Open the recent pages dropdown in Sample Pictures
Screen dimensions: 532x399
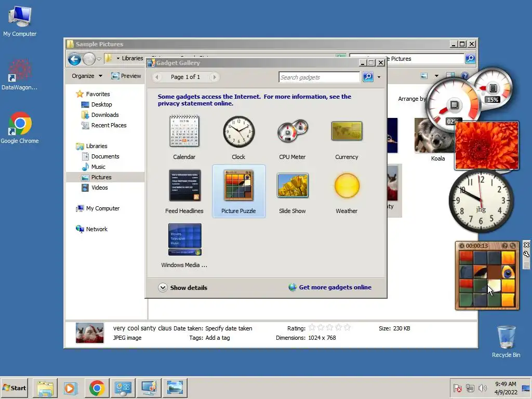[x=99, y=59]
